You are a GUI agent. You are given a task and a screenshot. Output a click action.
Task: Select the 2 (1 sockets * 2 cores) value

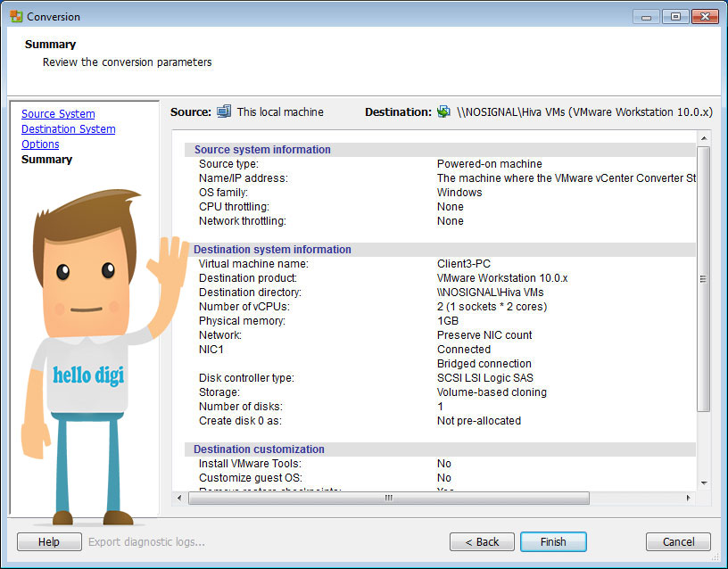[x=492, y=307]
